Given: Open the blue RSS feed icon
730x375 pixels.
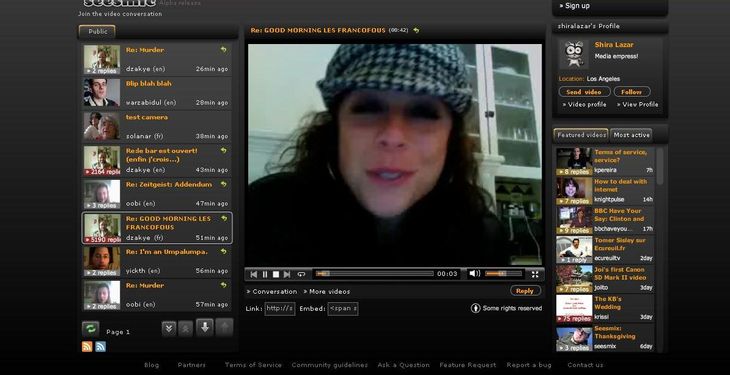Looking at the screenshot, I should pyautogui.click(x=100, y=347).
